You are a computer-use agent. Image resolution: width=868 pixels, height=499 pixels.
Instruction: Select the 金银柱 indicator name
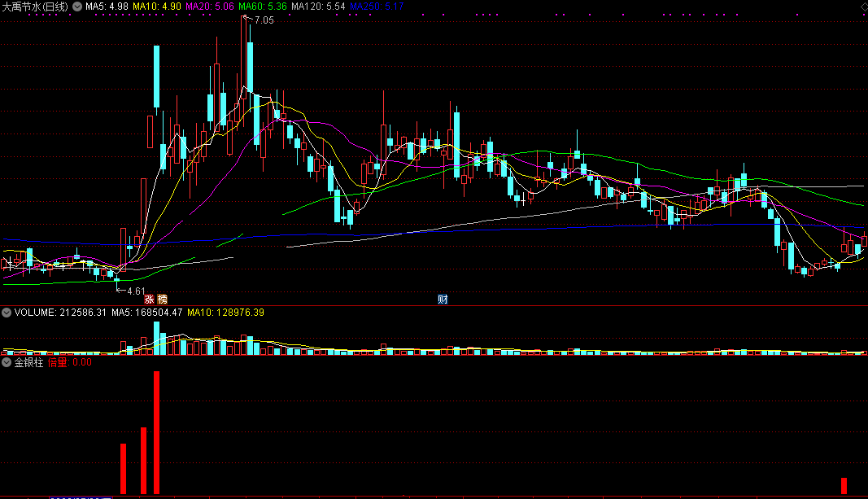28,362
